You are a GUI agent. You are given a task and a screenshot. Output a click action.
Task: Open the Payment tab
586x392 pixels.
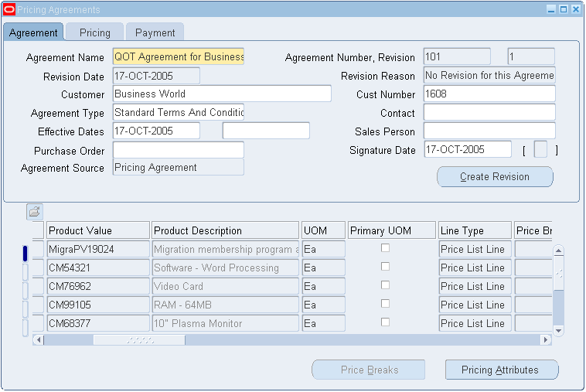(155, 32)
